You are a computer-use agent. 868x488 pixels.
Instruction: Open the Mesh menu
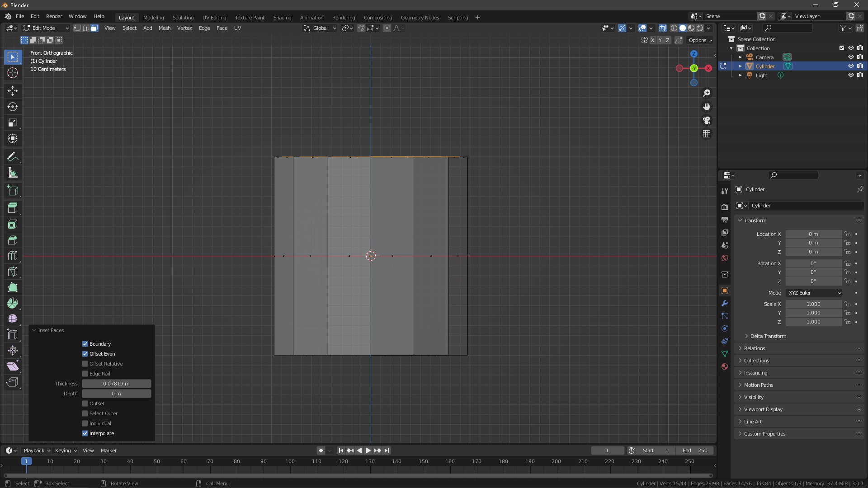click(165, 28)
